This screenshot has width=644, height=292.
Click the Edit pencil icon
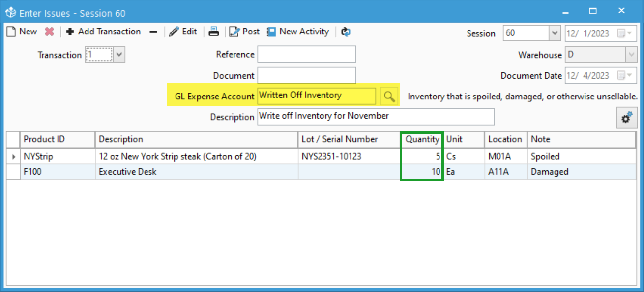[x=174, y=32]
